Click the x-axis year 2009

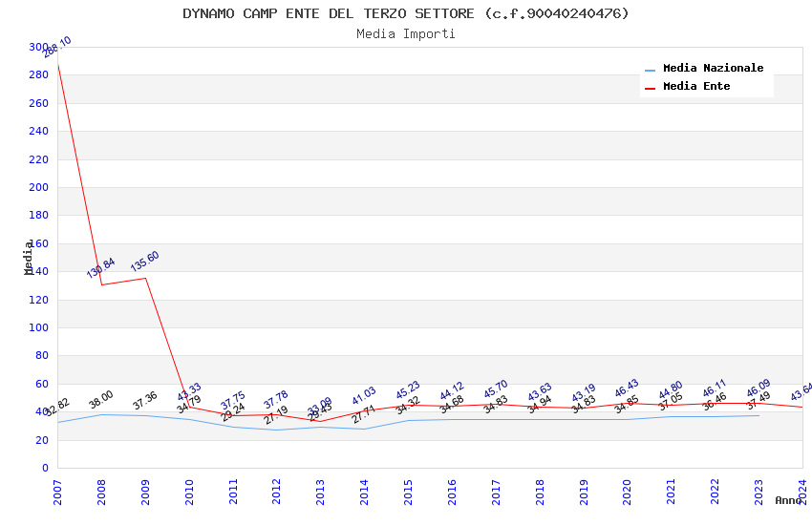[145, 492]
